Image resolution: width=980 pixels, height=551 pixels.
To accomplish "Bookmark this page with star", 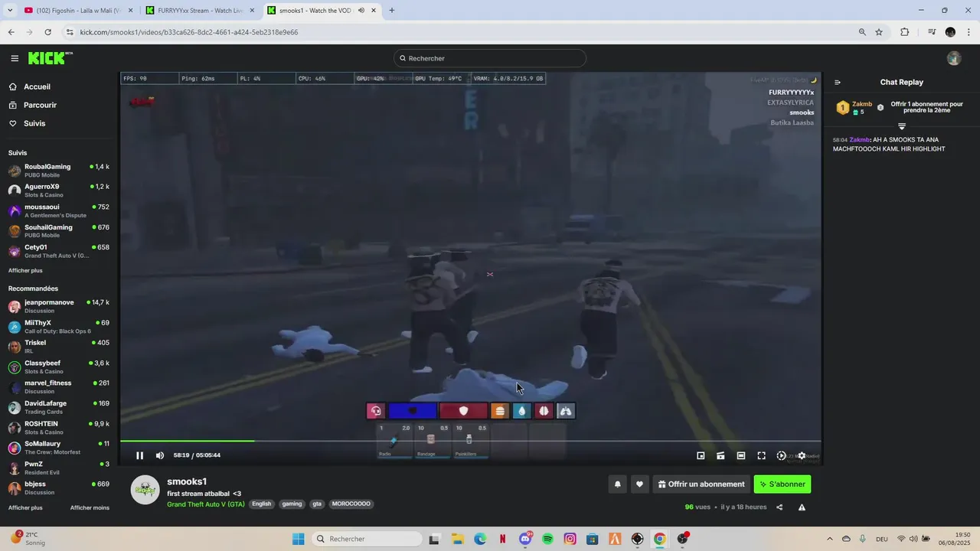I will click(879, 32).
